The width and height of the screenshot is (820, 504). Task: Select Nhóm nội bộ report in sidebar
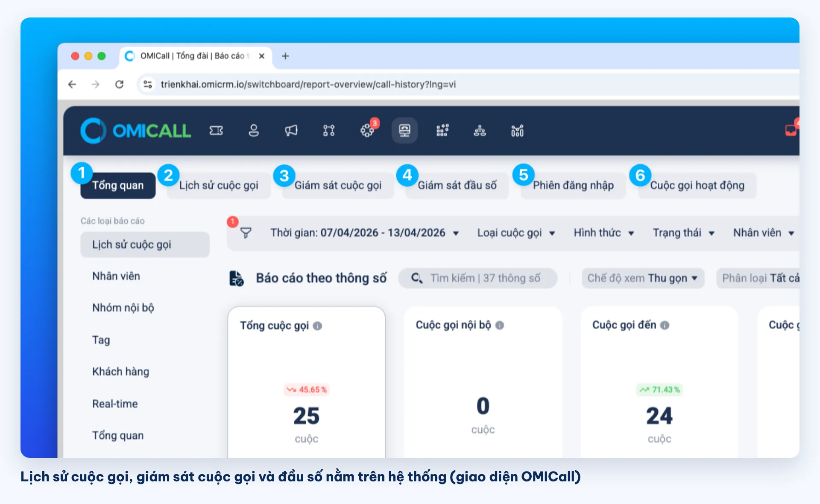(123, 308)
